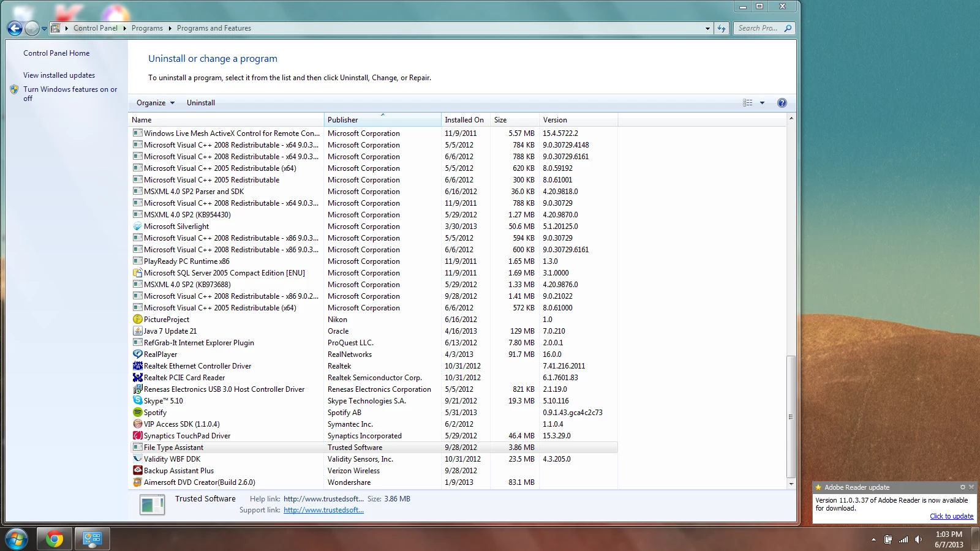
Task: Open the recent pages dropdown arrow
Action: 44,28
